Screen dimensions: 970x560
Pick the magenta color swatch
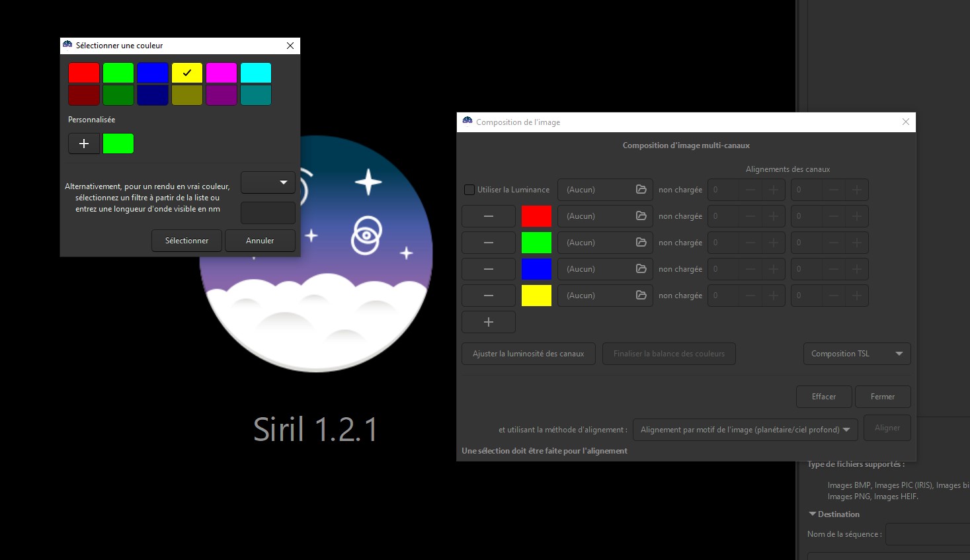[x=222, y=73]
